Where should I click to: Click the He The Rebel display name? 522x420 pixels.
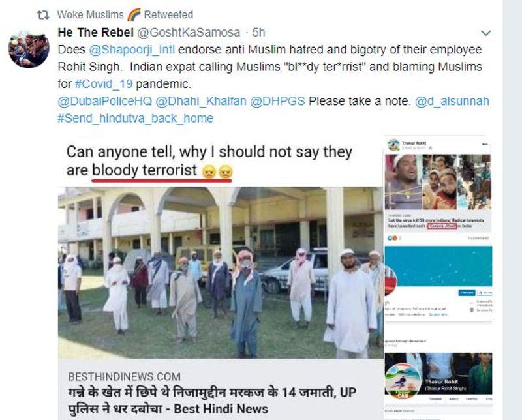pyautogui.click(x=95, y=32)
